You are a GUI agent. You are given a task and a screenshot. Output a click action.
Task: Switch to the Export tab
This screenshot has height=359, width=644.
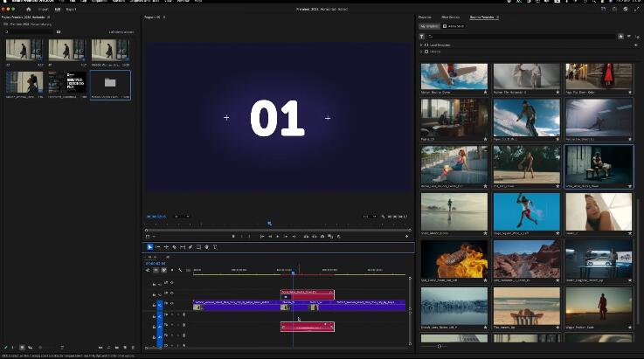[x=71, y=9]
